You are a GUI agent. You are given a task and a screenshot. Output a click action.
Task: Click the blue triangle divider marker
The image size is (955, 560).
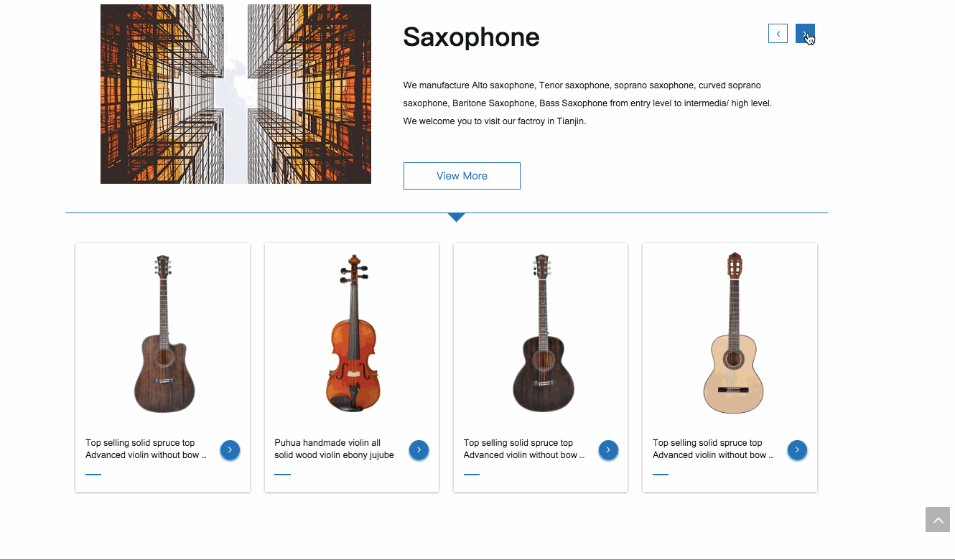(x=456, y=218)
